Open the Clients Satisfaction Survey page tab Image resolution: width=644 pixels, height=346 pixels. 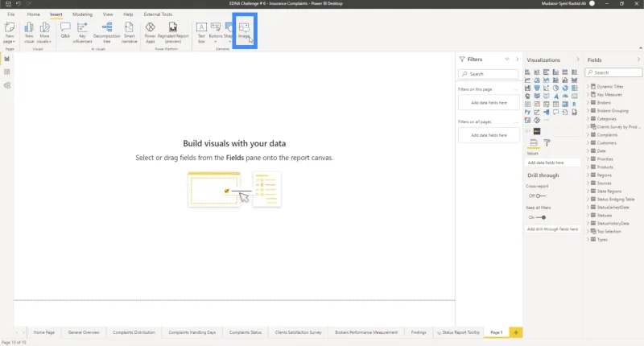click(298, 332)
